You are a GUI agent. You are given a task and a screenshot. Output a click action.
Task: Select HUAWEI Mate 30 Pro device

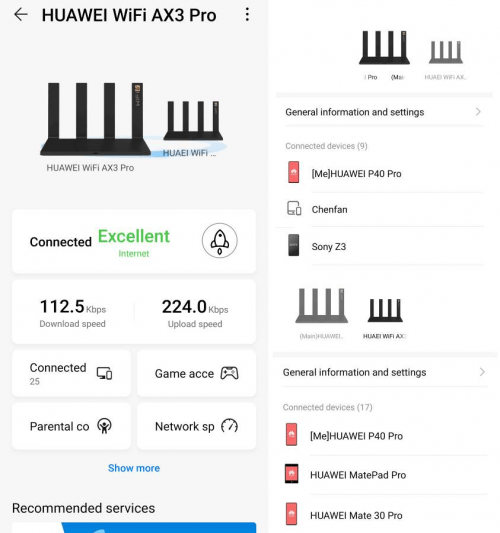[385, 515]
